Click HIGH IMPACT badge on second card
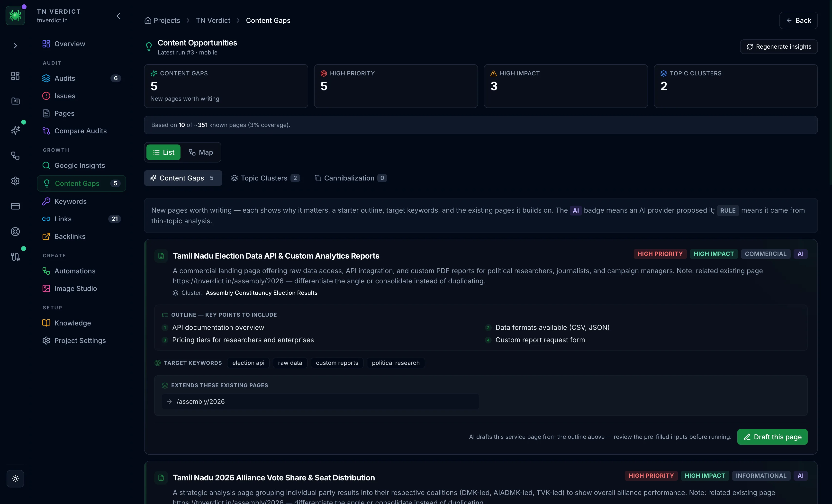This screenshot has width=832, height=504. [705, 476]
